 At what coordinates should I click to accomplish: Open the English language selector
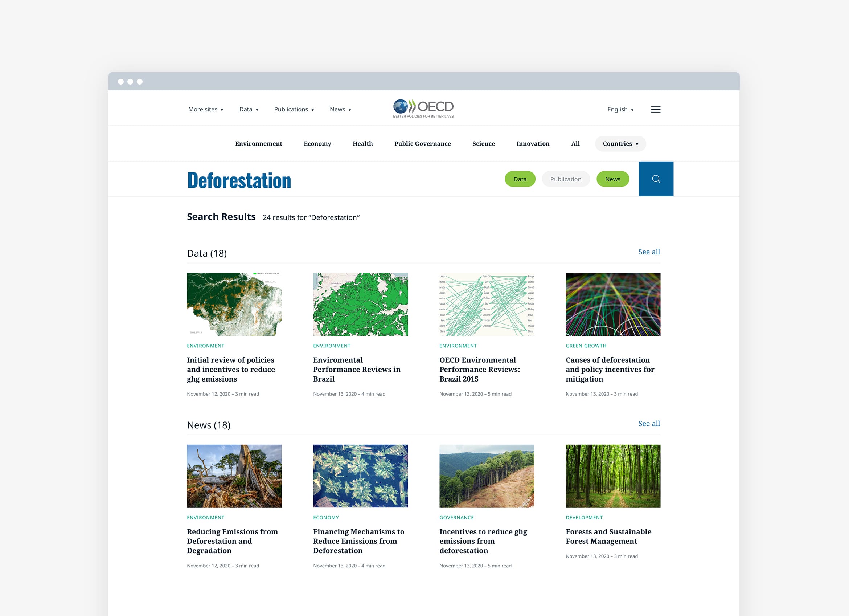(620, 109)
